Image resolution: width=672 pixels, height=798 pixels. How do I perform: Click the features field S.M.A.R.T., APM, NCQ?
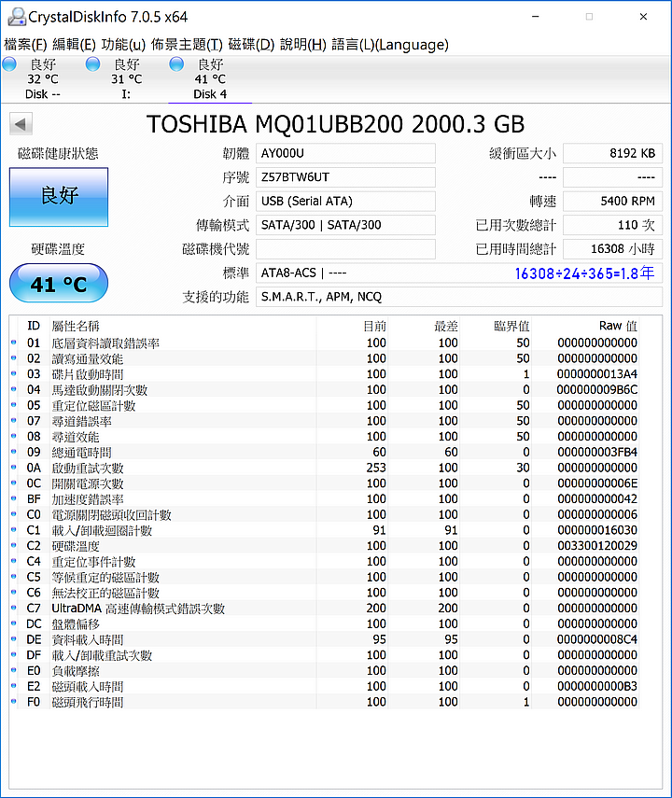coord(459,297)
